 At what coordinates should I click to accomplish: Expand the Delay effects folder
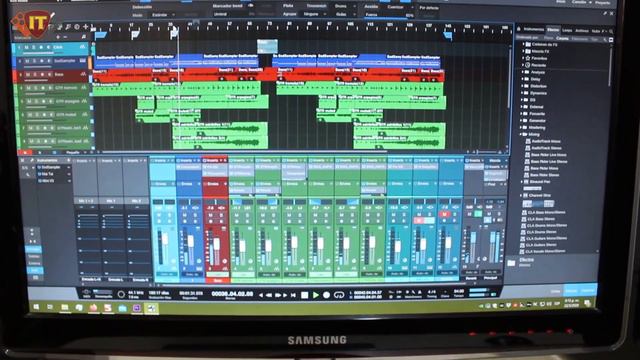[522, 79]
